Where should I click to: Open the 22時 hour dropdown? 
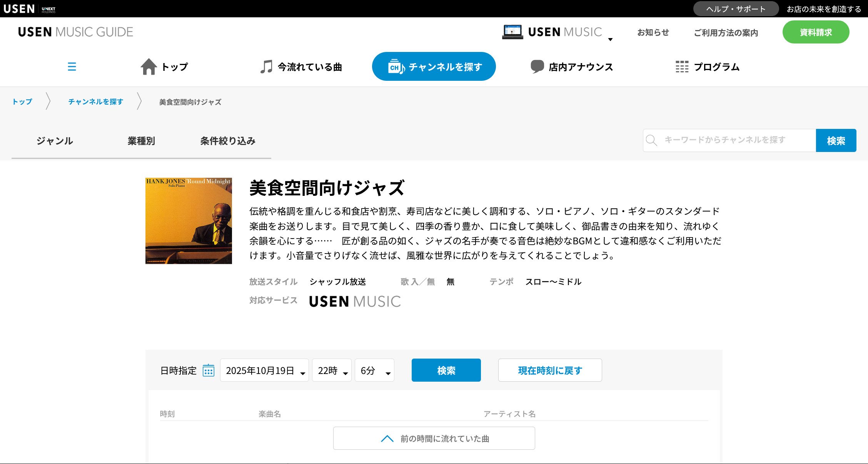[x=332, y=371]
